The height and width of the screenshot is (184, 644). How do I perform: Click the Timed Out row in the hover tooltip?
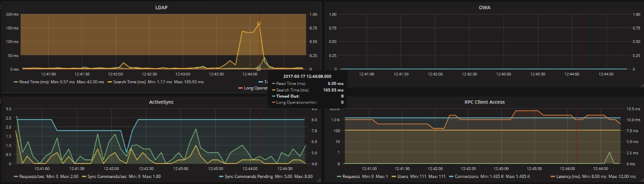point(308,96)
